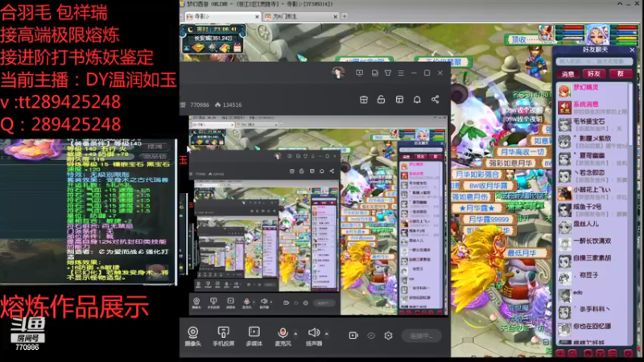Open the hamburger menu in streaming window
Image resolution: width=644 pixels, height=362 pixels.
(x=401, y=73)
